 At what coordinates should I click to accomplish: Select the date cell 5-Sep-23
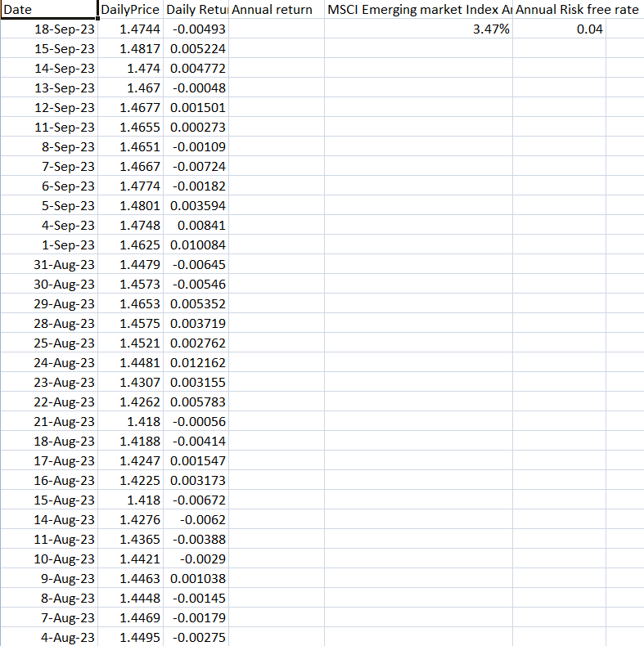point(48,205)
